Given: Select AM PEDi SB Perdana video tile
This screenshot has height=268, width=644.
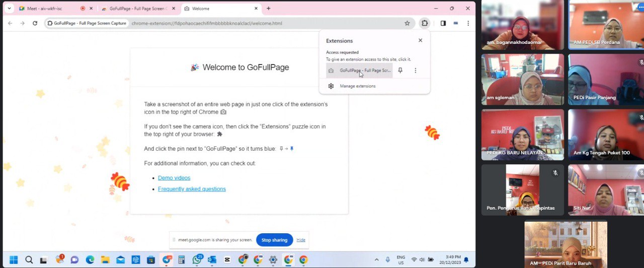Looking at the screenshot, I should 606,25.
